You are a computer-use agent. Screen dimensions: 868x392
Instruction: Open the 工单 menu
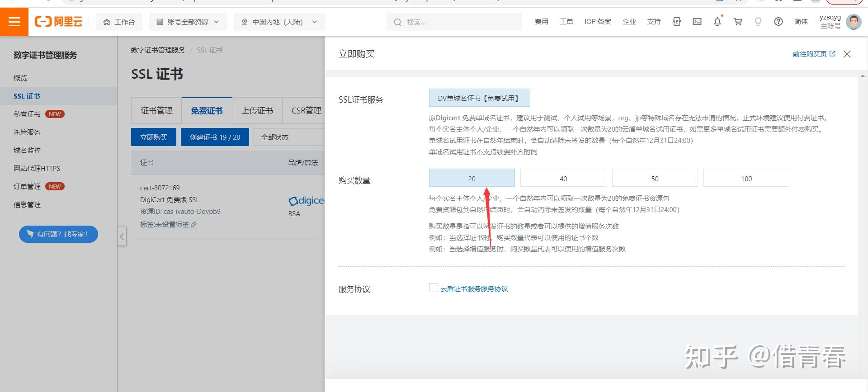coord(566,22)
